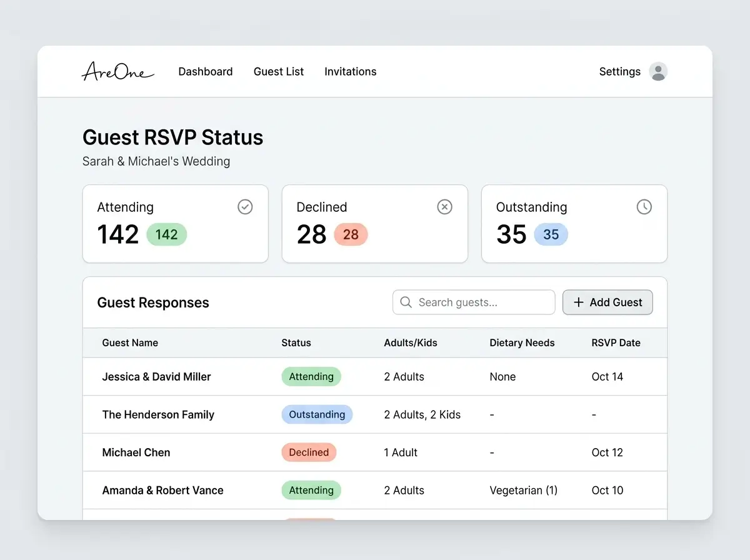Open the user avatar profile icon
This screenshot has height=560, width=750.
658,71
